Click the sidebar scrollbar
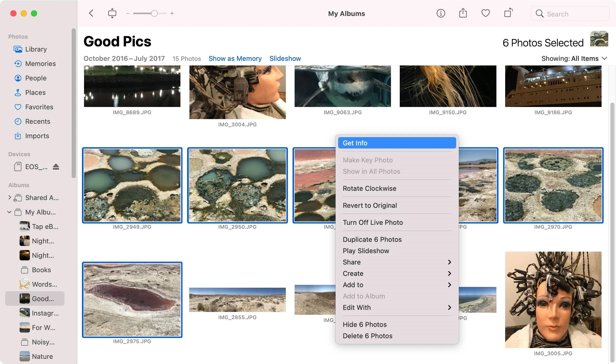The width and height of the screenshot is (616, 364). click(x=74, y=103)
